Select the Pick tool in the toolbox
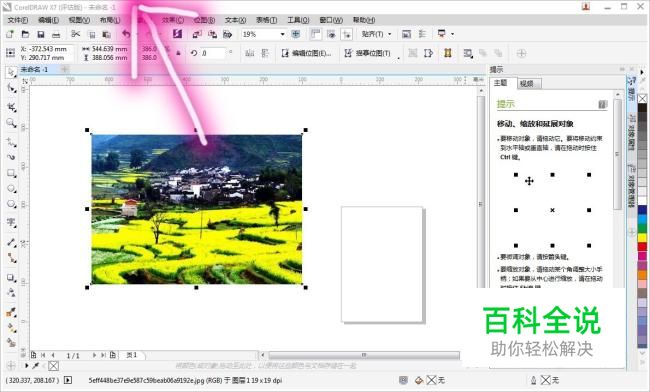The image size is (650, 392). tap(11, 72)
